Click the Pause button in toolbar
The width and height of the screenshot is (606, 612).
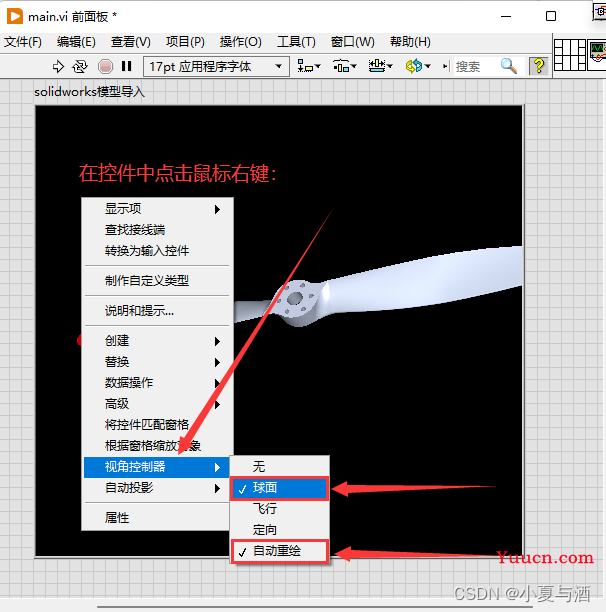(126, 66)
